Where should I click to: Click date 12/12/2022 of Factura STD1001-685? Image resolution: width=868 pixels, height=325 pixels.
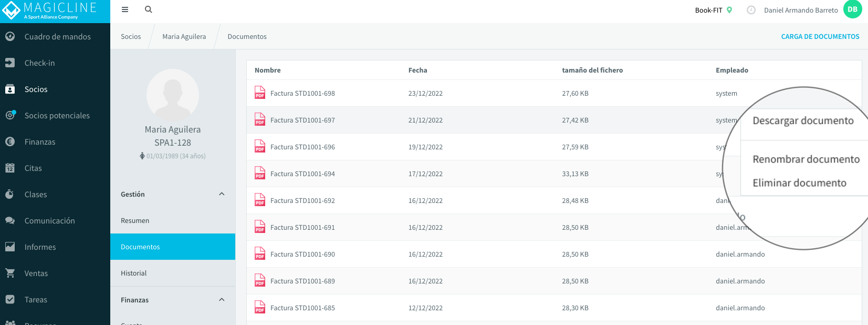(x=425, y=308)
